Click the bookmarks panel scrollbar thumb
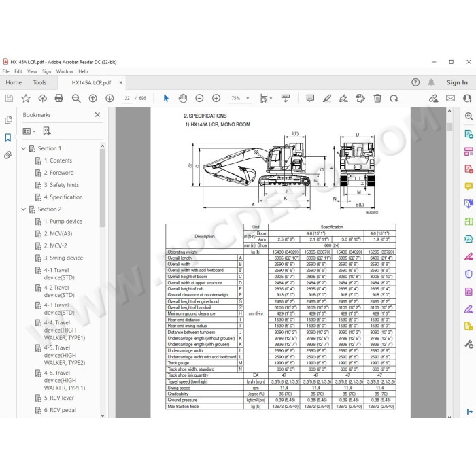 [103, 188]
